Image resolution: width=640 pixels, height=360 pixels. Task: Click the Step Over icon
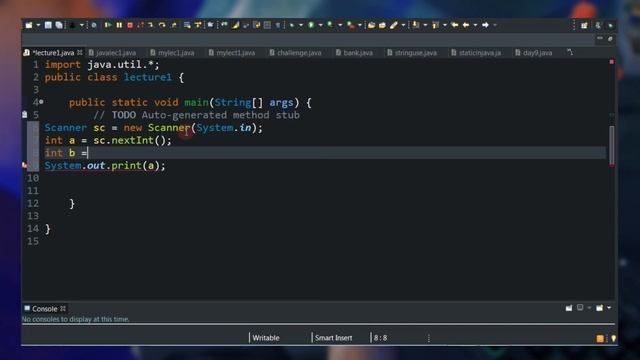(162, 25)
